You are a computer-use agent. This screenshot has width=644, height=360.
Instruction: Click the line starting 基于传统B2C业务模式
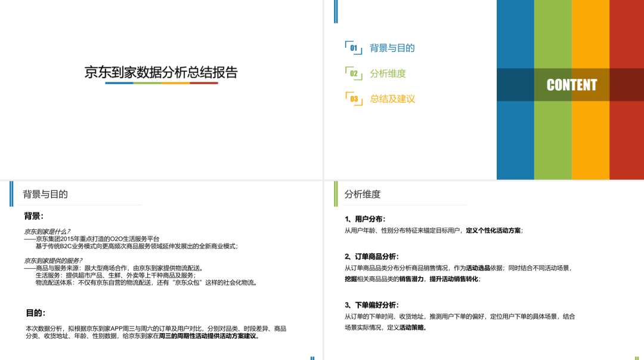137,246
